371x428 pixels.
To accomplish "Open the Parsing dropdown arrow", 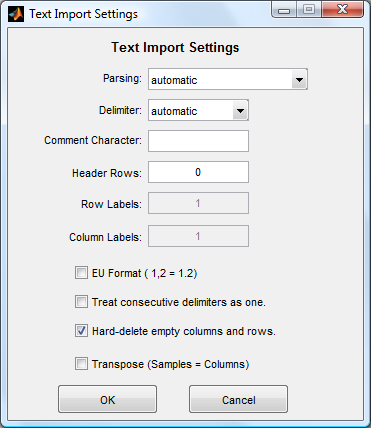I will tap(299, 80).
